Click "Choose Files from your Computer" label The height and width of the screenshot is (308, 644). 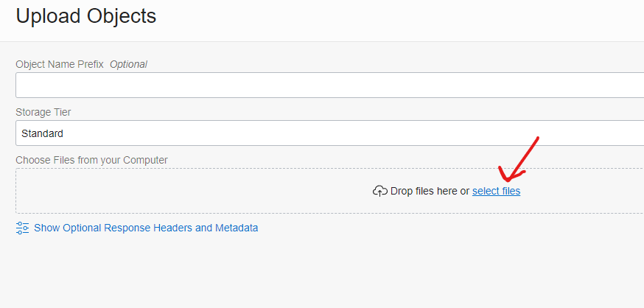click(91, 160)
